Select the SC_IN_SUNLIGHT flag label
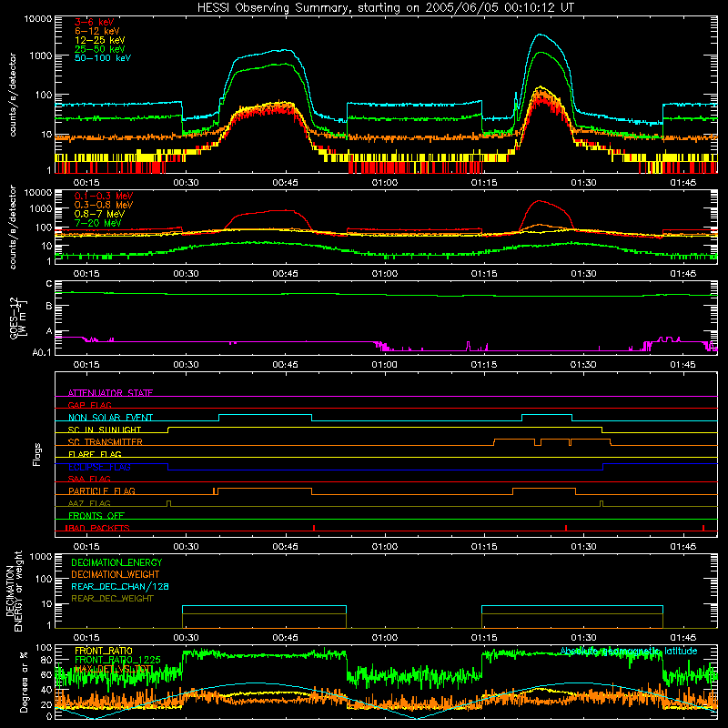The image size is (728, 728). (105, 430)
